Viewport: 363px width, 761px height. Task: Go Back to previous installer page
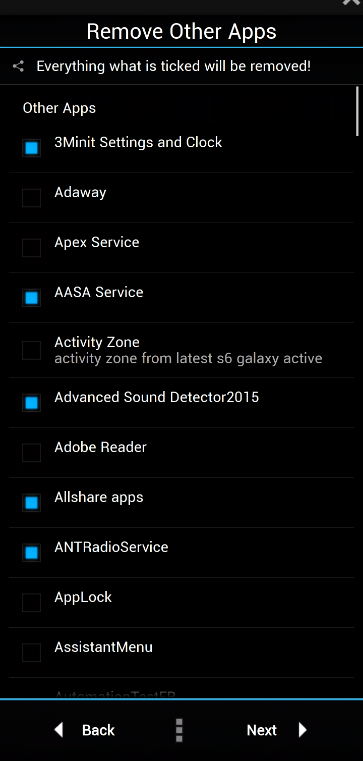84,730
